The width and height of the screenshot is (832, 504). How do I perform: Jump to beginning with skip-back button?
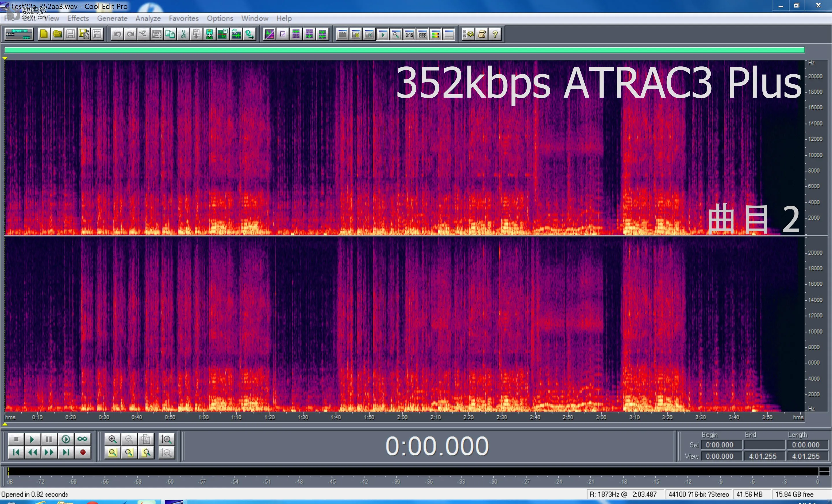(16, 452)
